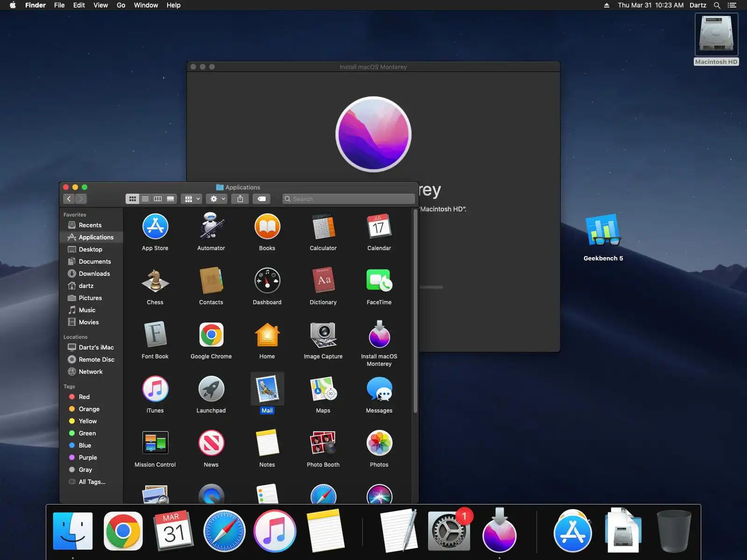Open the Share button in Finder toolbar

point(240,199)
